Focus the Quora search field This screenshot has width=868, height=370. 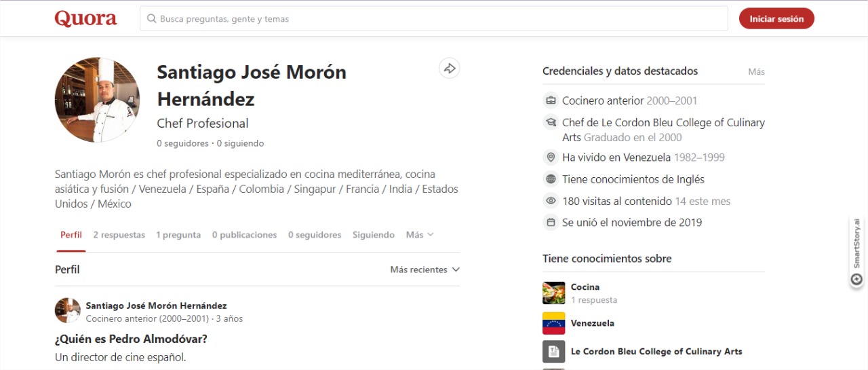coord(434,19)
